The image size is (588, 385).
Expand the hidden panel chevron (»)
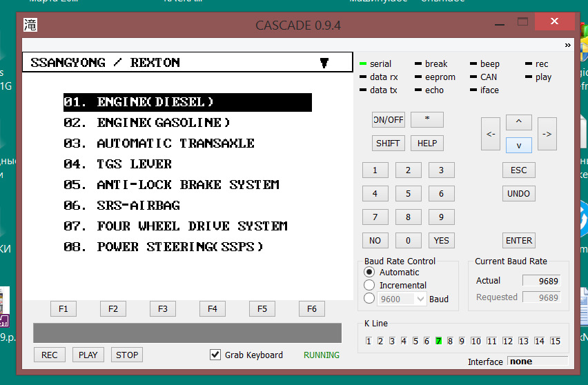pos(568,45)
